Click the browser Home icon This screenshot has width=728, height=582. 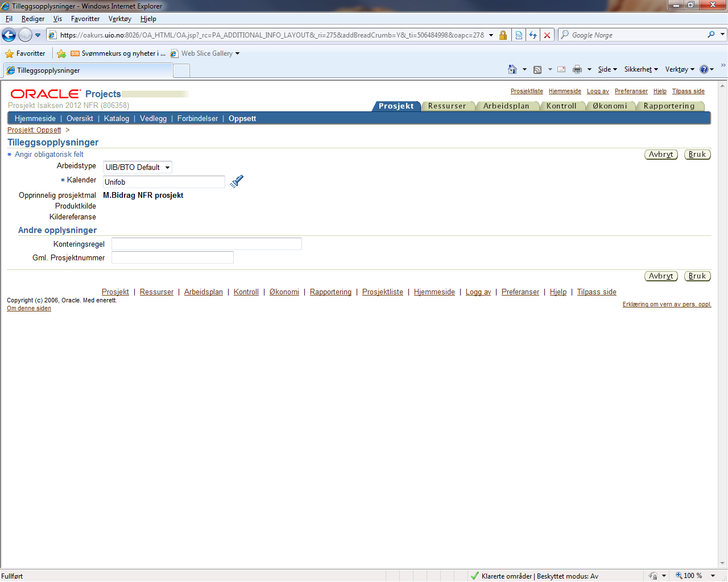[512, 69]
